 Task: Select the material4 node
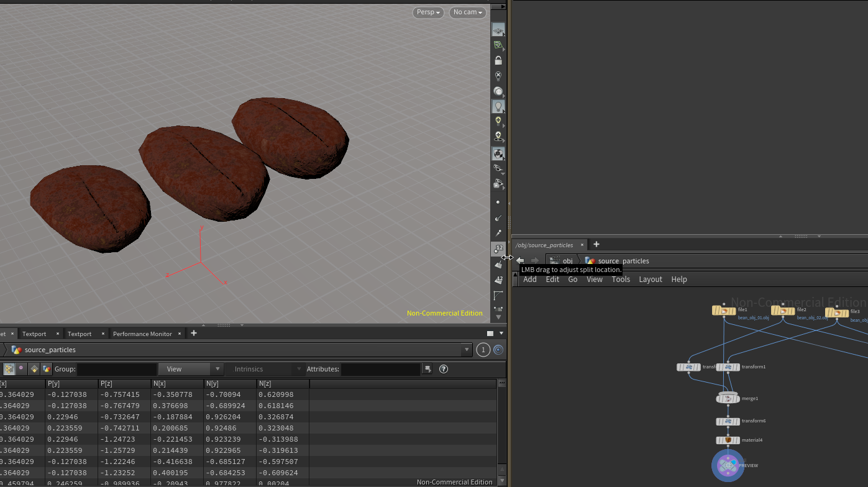coord(728,440)
